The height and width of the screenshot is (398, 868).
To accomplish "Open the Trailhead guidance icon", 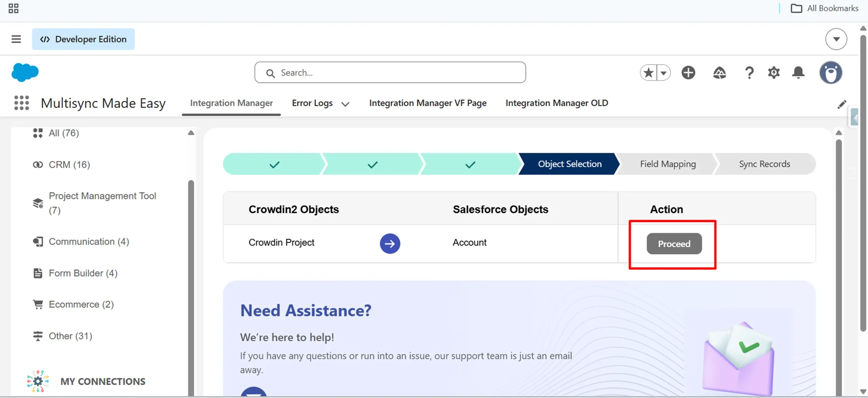I will (719, 73).
